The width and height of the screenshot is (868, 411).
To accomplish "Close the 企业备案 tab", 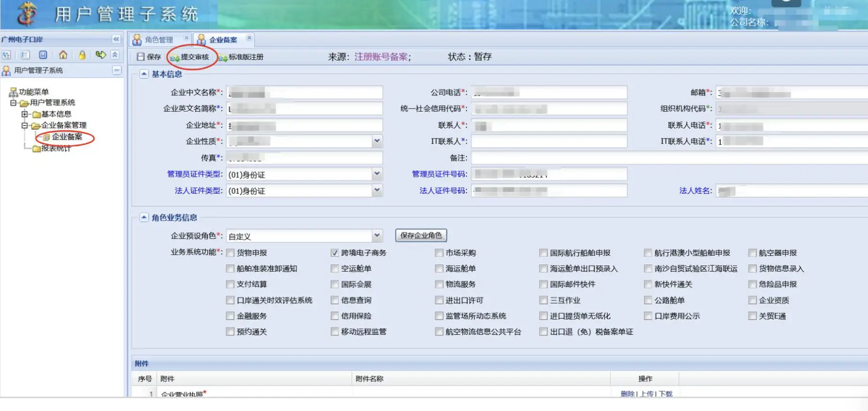I will pos(249,38).
